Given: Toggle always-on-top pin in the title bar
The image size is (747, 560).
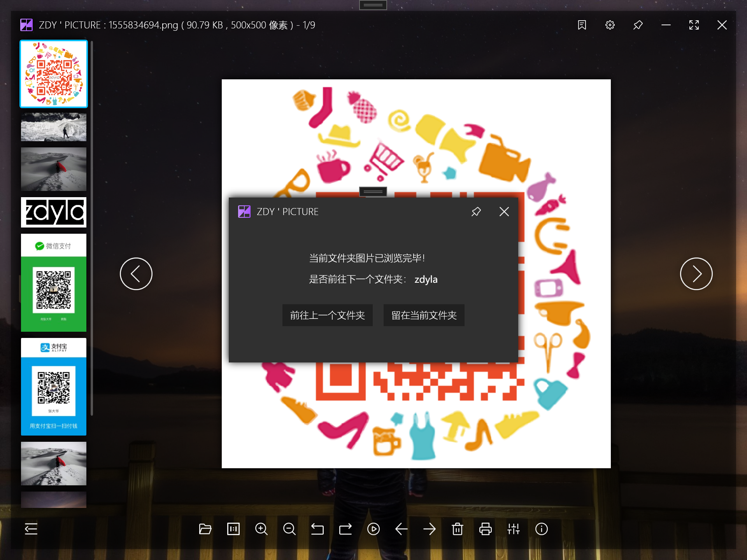Looking at the screenshot, I should 638,24.
